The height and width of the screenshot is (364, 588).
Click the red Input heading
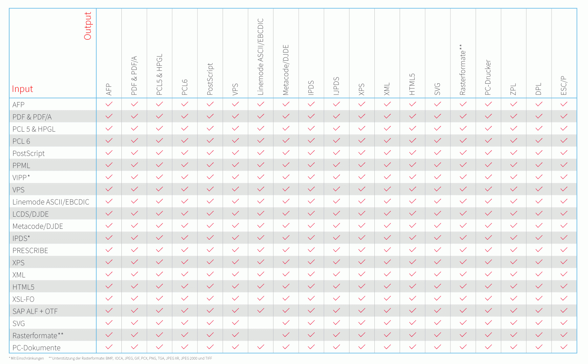22,89
